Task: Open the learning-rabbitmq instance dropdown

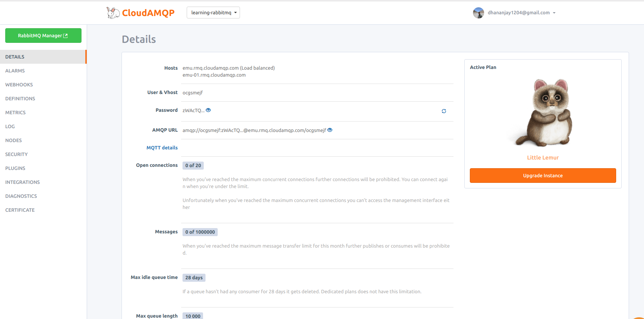Action: [213, 13]
